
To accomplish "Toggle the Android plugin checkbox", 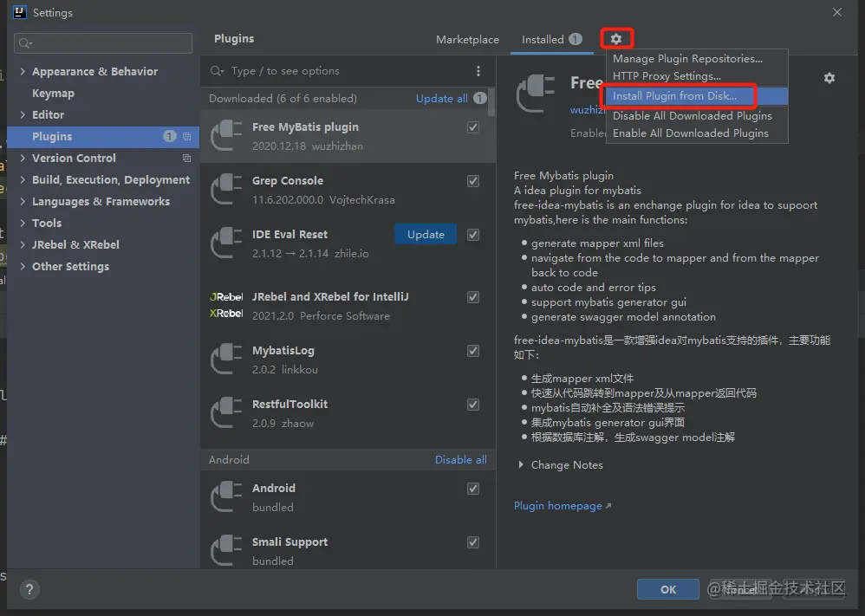I will pos(473,489).
